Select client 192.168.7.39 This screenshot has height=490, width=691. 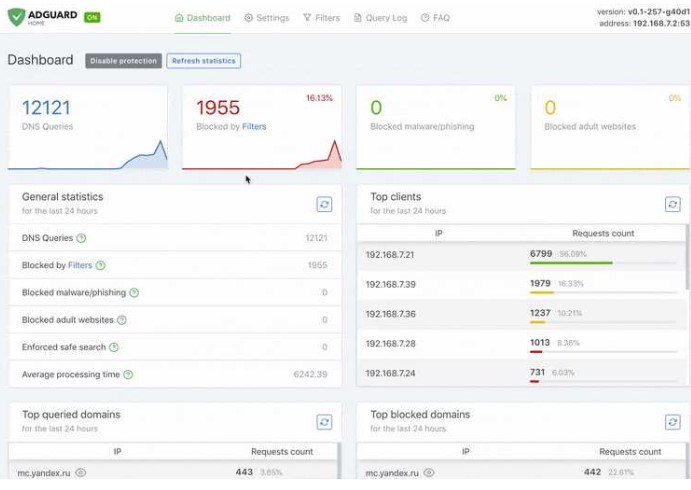[x=390, y=284]
